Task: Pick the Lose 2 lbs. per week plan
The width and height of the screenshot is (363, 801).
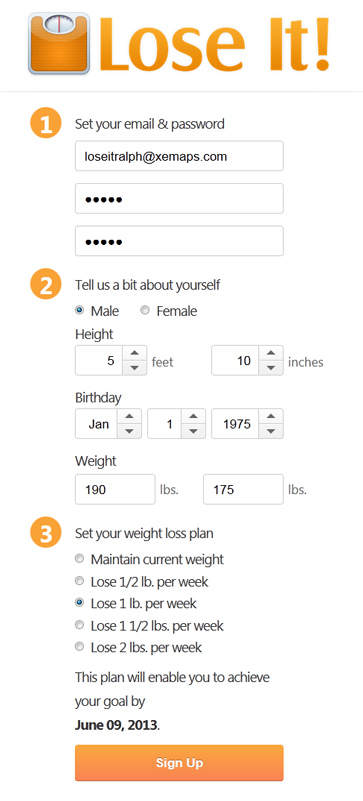Action: (x=79, y=647)
